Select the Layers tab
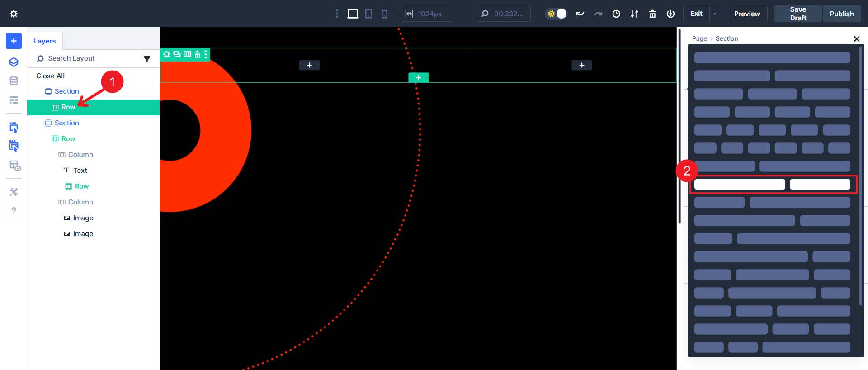This screenshot has width=868, height=370. tap(45, 41)
